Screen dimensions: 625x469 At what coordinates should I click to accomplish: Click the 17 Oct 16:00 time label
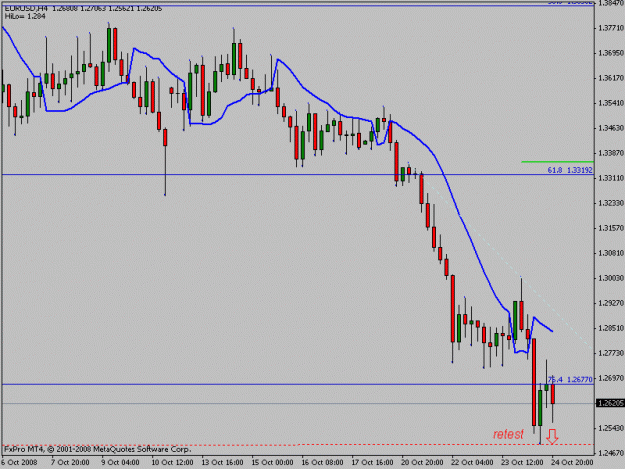[x=372, y=463]
